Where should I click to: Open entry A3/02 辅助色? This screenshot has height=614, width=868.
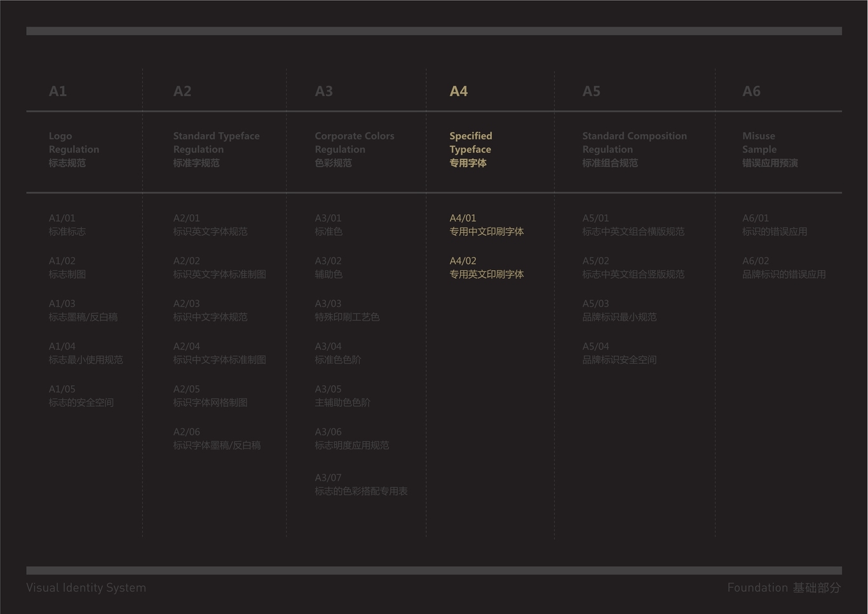click(x=329, y=268)
